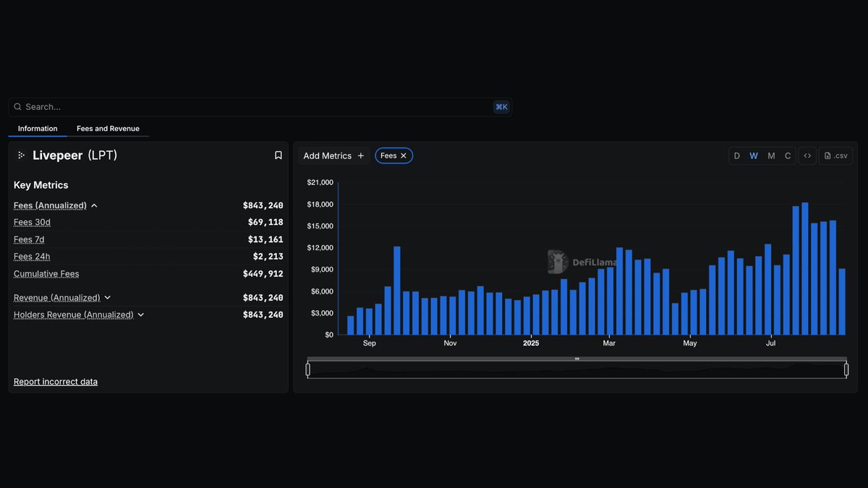Viewport: 868px width, 488px height.
Task: Click the Cumulative Fees label
Action: tap(46, 274)
